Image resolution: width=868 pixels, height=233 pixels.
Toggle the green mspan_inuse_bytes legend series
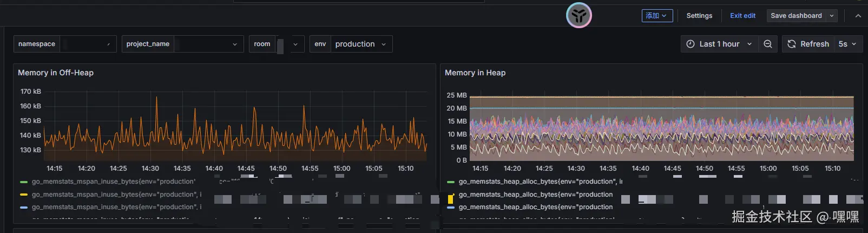click(113, 182)
